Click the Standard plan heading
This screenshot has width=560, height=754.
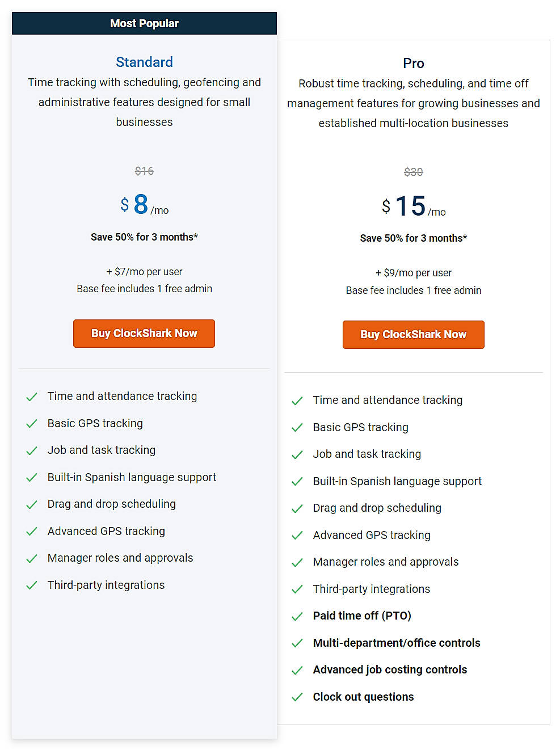point(144,62)
